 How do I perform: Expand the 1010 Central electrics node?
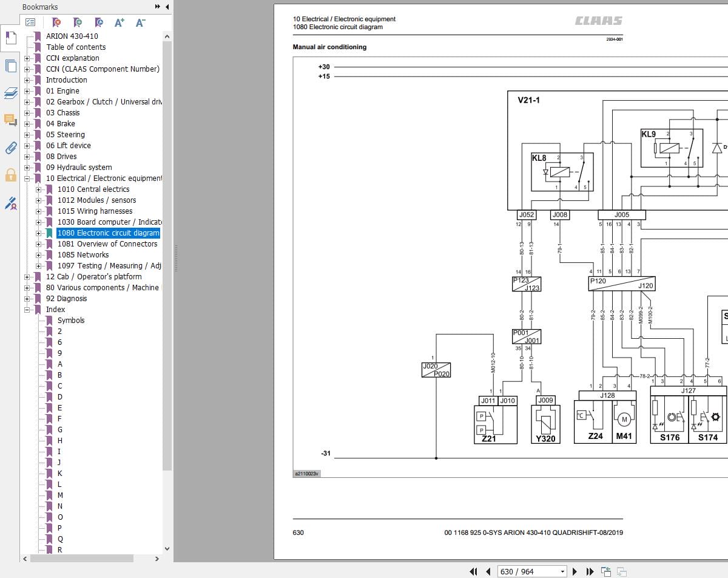(38, 189)
